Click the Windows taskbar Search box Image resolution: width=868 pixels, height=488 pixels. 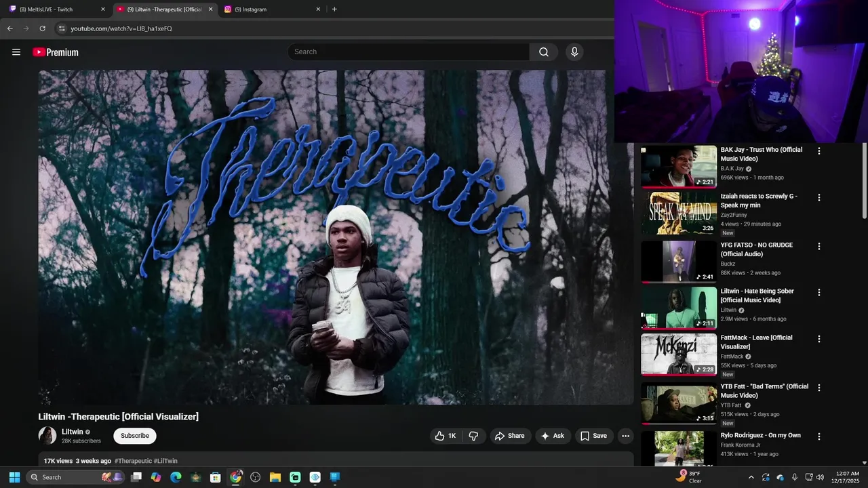pyautogui.click(x=75, y=477)
